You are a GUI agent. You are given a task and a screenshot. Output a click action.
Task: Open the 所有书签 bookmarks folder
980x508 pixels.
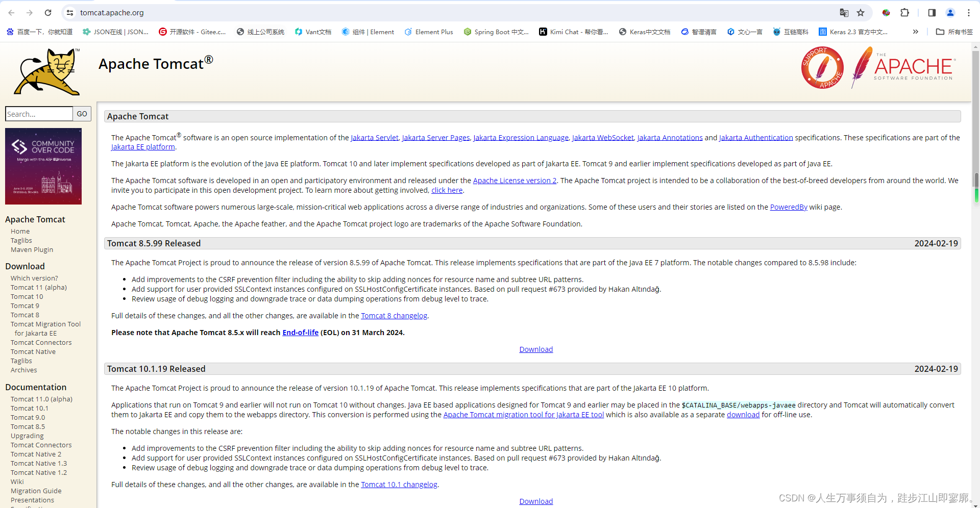[954, 32]
